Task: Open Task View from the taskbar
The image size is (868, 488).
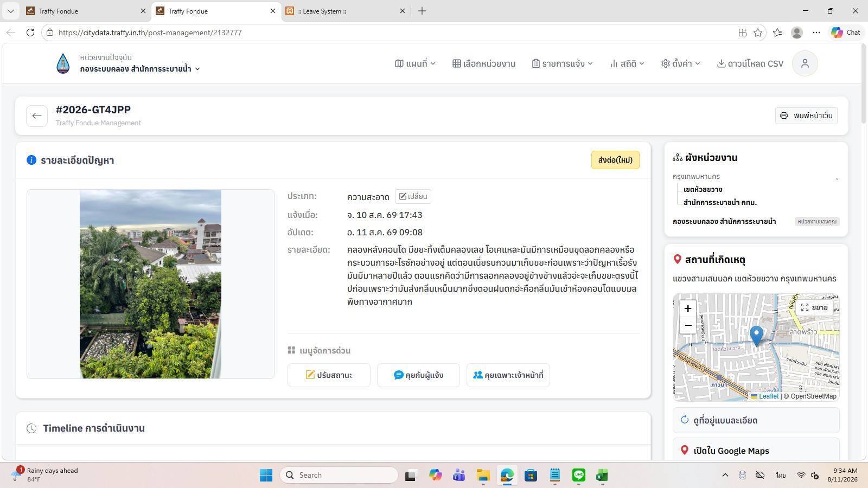Action: pos(411,476)
